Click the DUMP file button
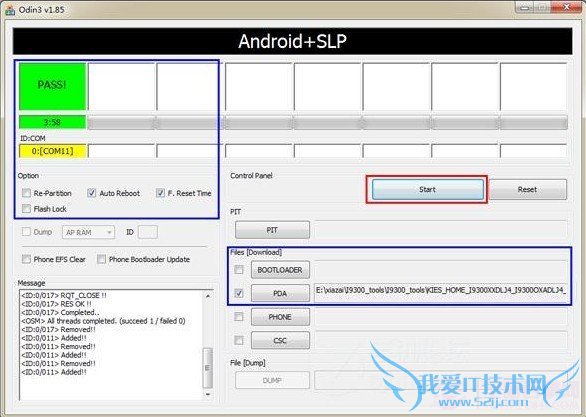 [x=272, y=380]
